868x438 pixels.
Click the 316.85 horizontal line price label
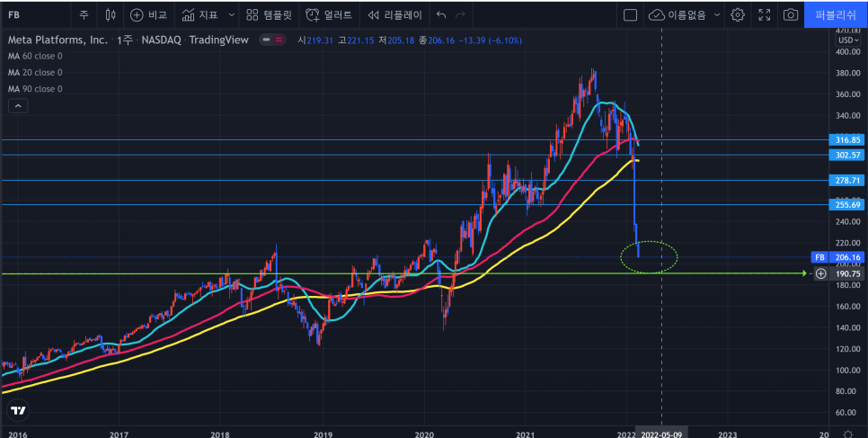(x=847, y=139)
